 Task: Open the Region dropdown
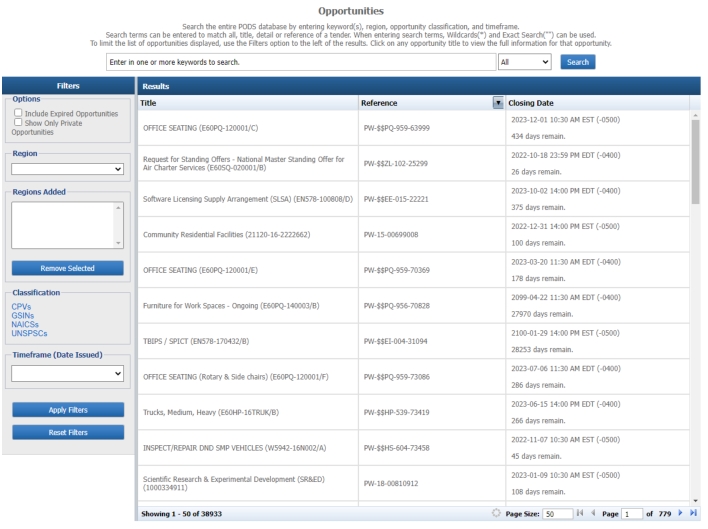(x=67, y=169)
